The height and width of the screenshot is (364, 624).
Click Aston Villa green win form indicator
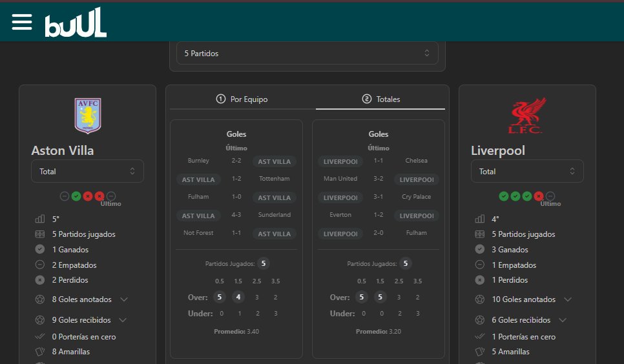(76, 196)
